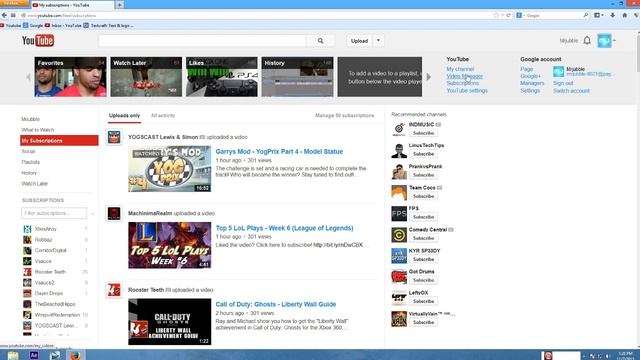640x360 pixels.
Task: Click the Liberty Wall Achievement Guide thumbnail
Action: coord(169,322)
